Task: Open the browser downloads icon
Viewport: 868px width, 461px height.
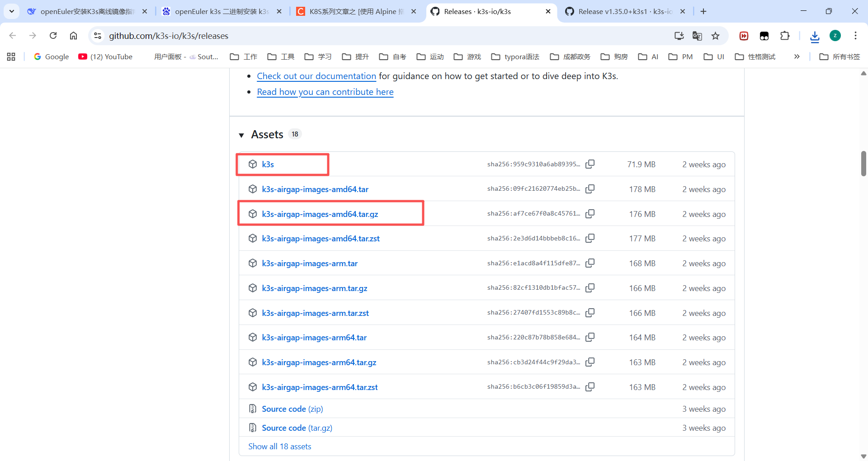Action: (815, 36)
